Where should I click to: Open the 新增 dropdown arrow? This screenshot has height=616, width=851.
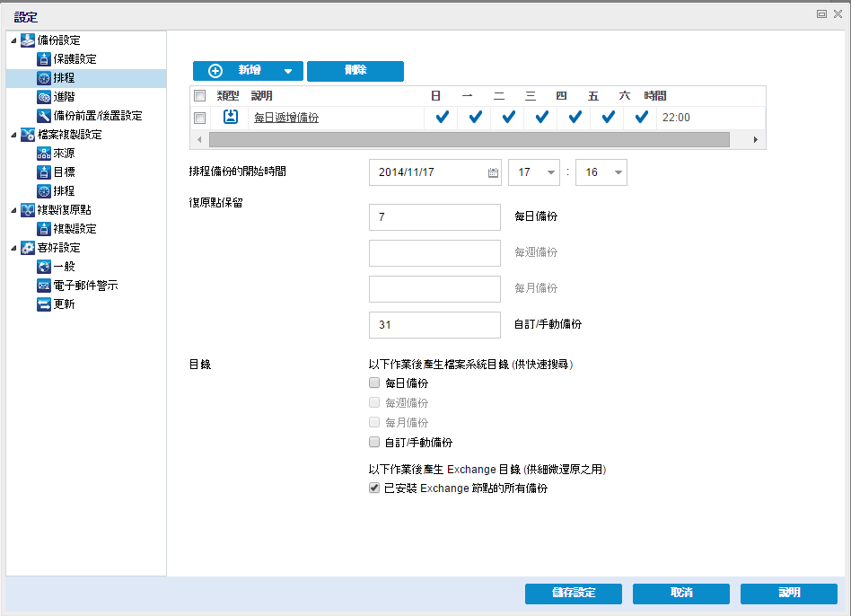(x=288, y=71)
